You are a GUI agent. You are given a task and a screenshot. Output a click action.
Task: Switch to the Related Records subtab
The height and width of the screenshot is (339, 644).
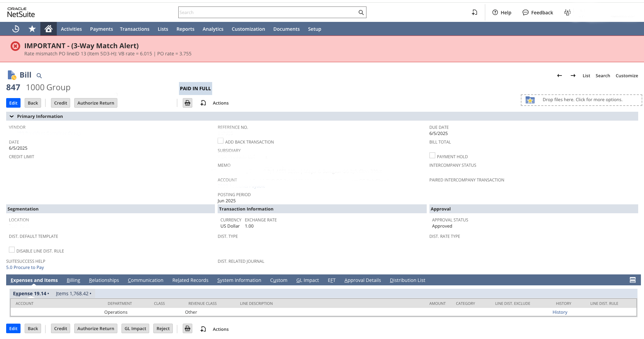[190, 280]
